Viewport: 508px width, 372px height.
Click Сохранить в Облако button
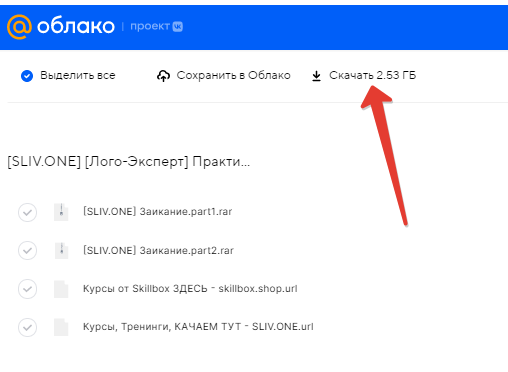(x=224, y=76)
